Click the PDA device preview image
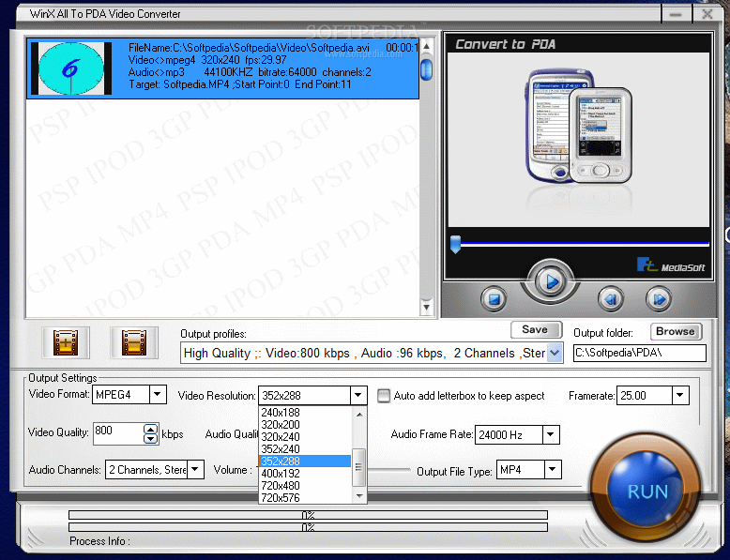The height and width of the screenshot is (560, 730). coord(579,126)
